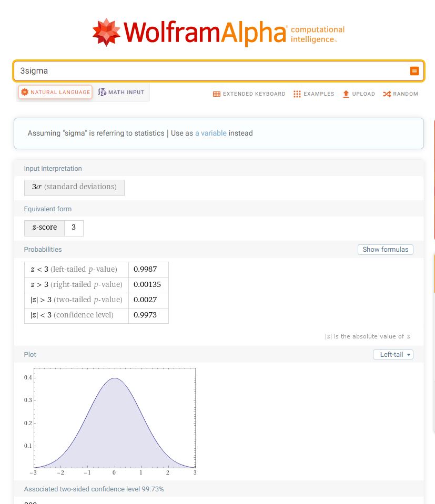
Task: Click the Random shuffle icon
Action: [387, 94]
